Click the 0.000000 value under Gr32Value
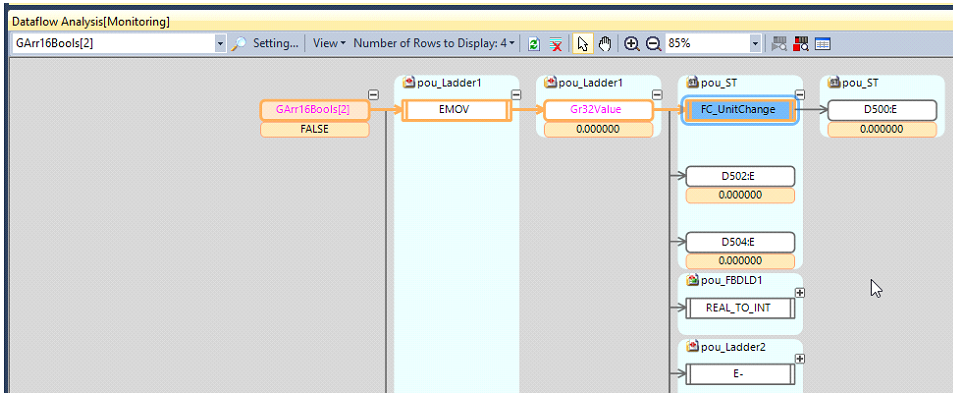The height and width of the screenshot is (397, 953). point(598,129)
